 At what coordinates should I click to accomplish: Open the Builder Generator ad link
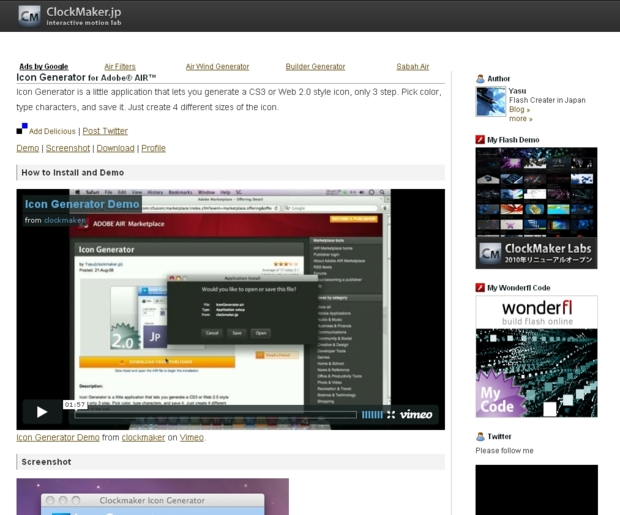(315, 66)
